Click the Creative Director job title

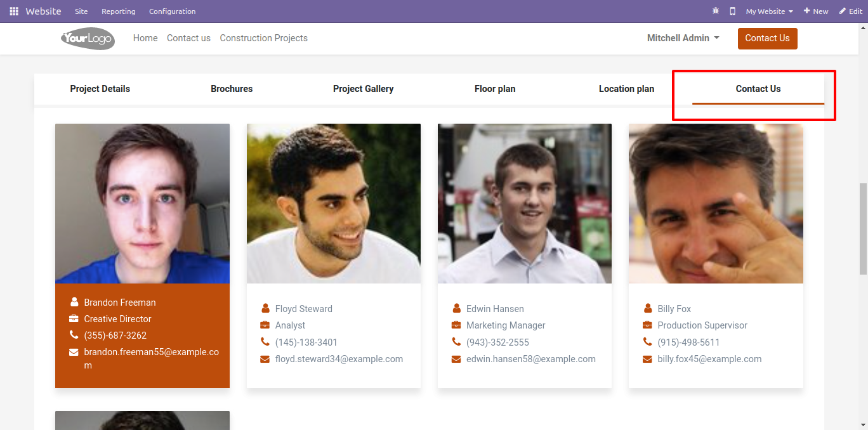pos(118,319)
